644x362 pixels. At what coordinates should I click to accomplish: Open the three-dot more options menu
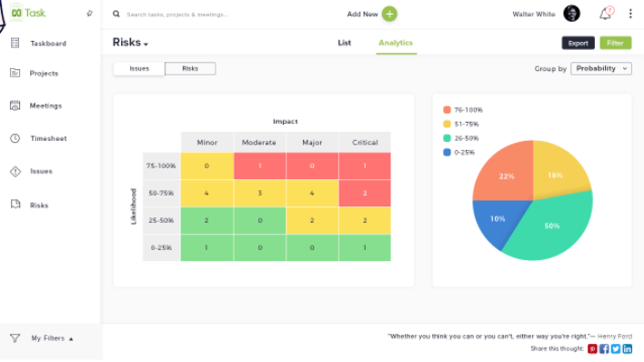click(x=630, y=14)
